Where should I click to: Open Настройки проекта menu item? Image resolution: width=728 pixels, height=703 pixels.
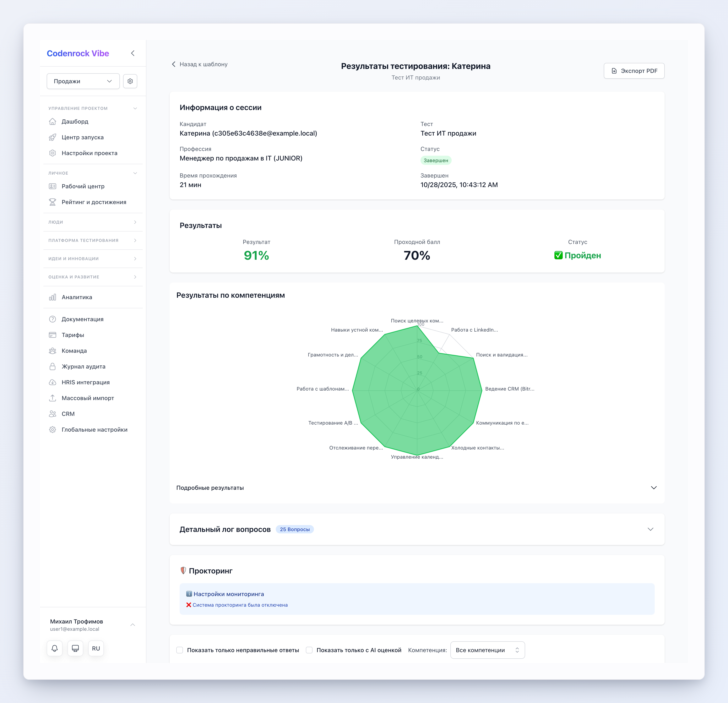tap(93, 153)
